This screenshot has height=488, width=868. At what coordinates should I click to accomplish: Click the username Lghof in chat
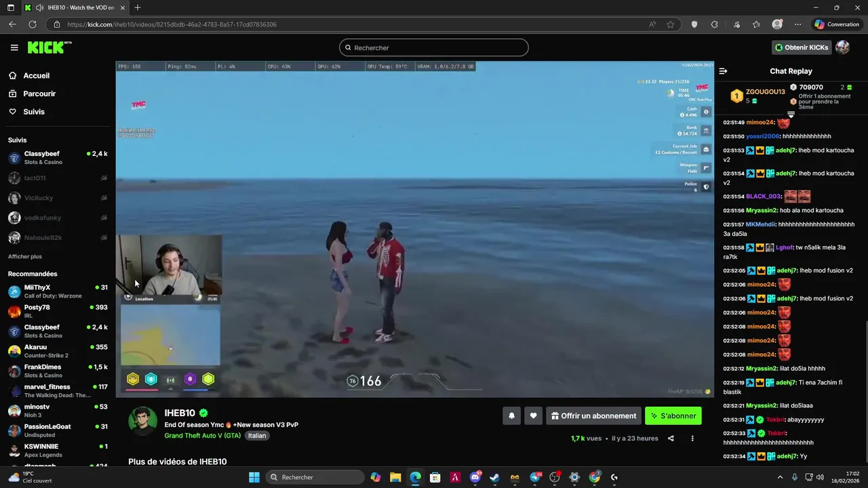(x=784, y=247)
